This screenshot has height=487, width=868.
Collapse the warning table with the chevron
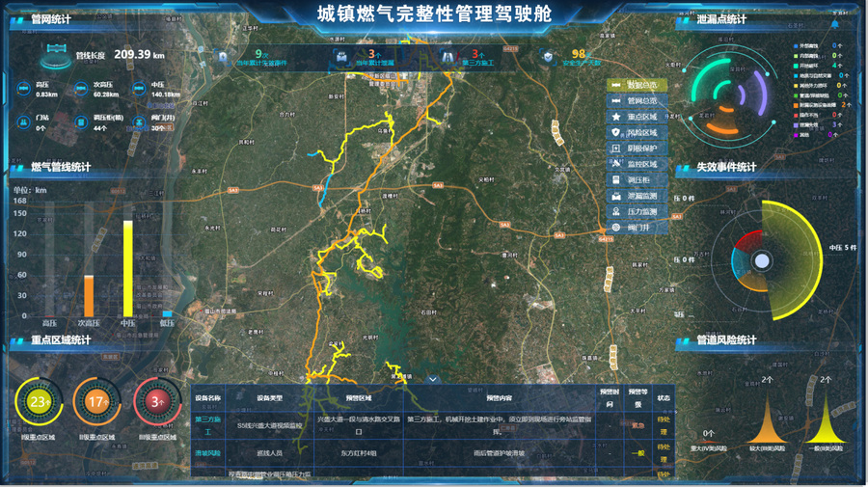point(434,380)
